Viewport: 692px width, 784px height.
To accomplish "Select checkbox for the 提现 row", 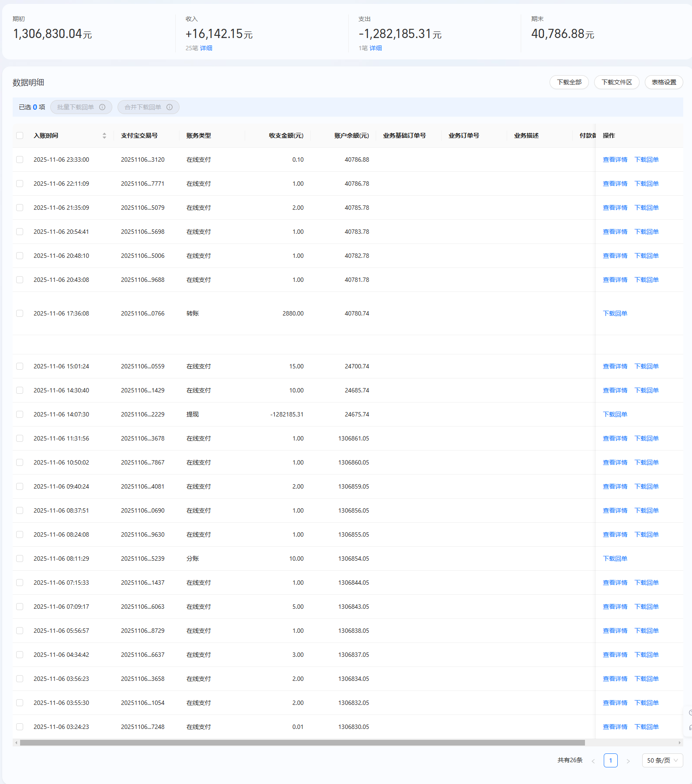I will (x=20, y=414).
